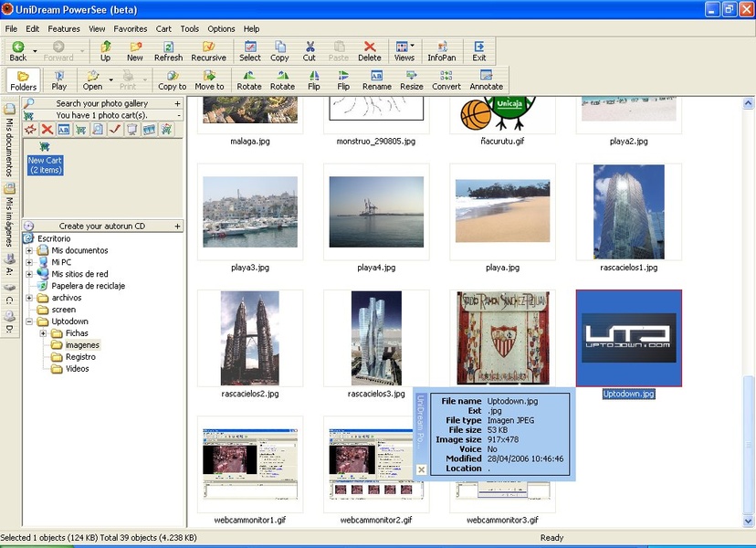Flip image using the first Flip icon
Viewport: 756px width, 548px height.
pos(314,80)
